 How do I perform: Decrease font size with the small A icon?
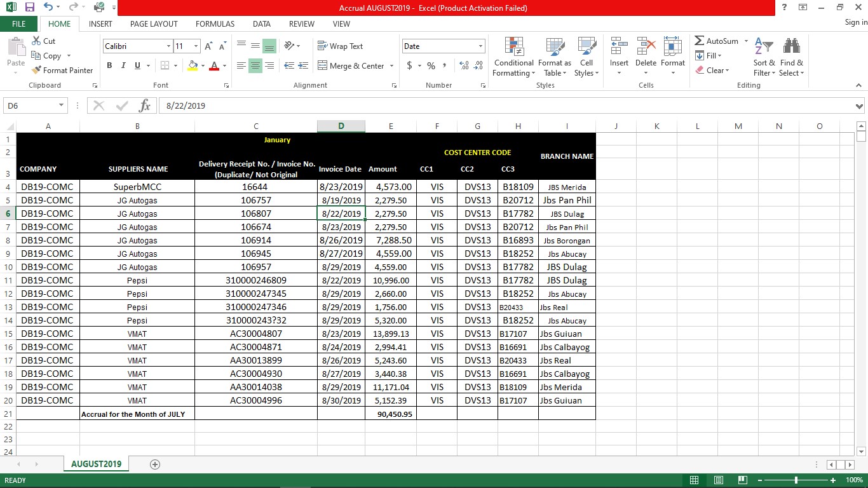pyautogui.click(x=222, y=46)
